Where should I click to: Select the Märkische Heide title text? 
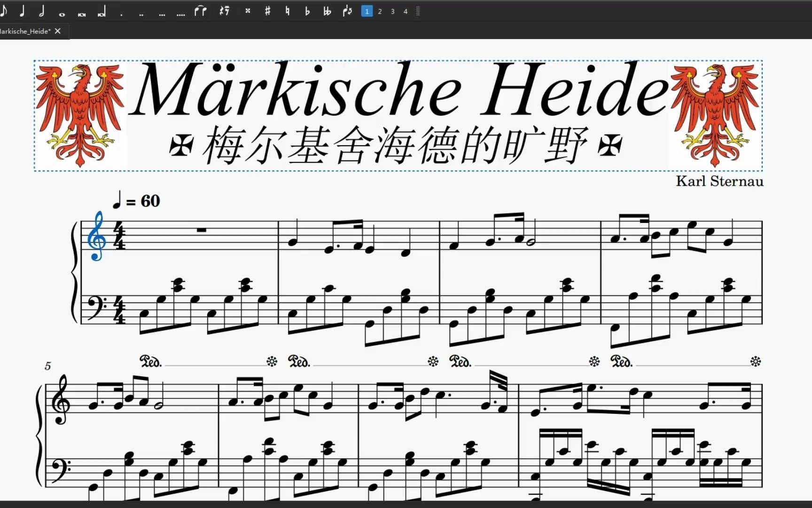[398, 89]
